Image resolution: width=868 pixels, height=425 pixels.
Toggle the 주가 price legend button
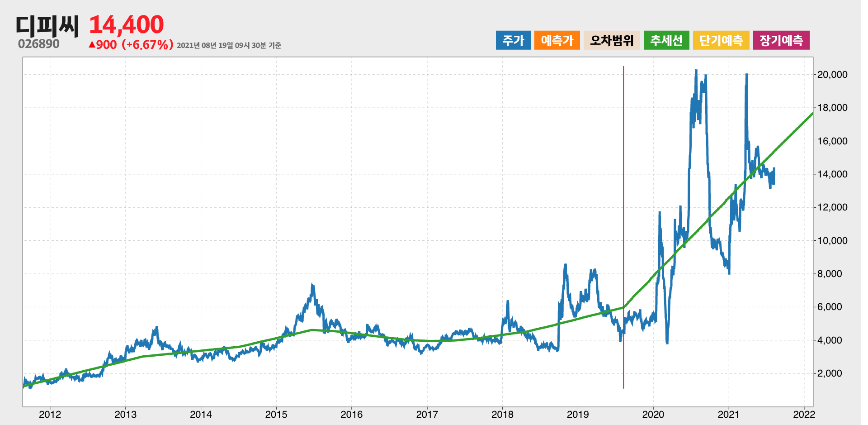[513, 40]
